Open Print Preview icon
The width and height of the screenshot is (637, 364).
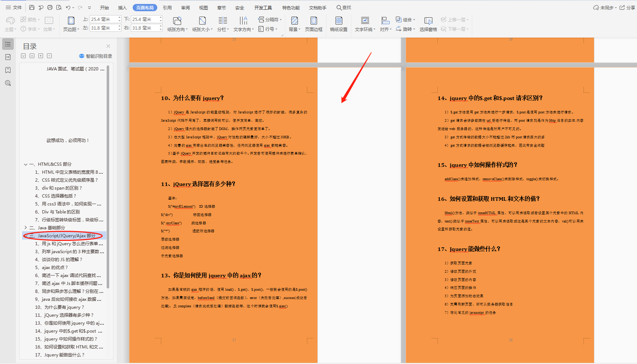tap(59, 8)
